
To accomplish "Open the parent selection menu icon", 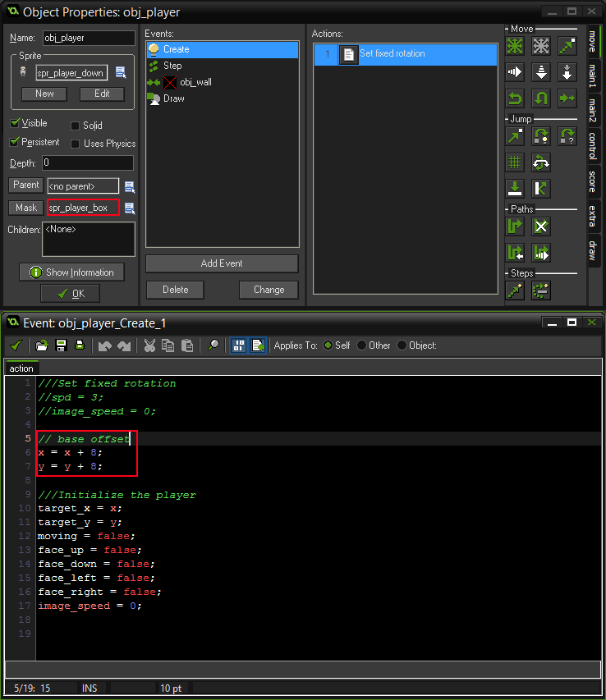I will pos(129,186).
